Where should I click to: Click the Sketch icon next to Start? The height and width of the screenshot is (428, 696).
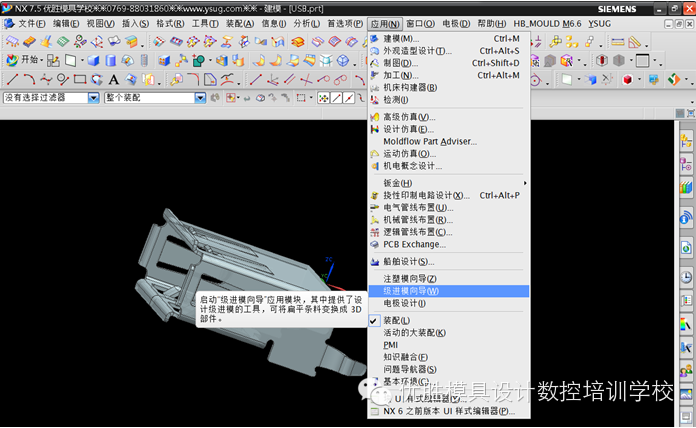[53, 60]
